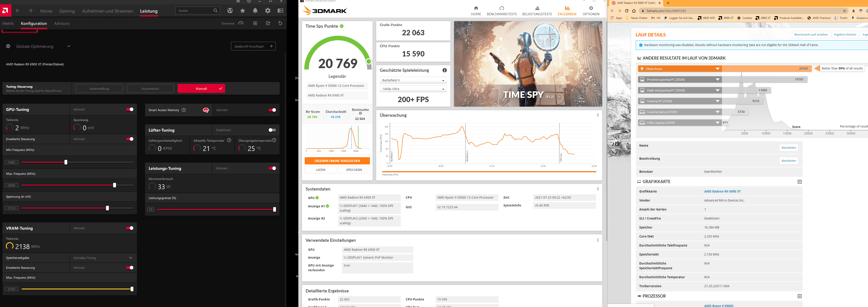This screenshot has height=307, width=868.
Task: Enable Lüfter-Tuning switch
Action: pyautogui.click(x=272, y=130)
